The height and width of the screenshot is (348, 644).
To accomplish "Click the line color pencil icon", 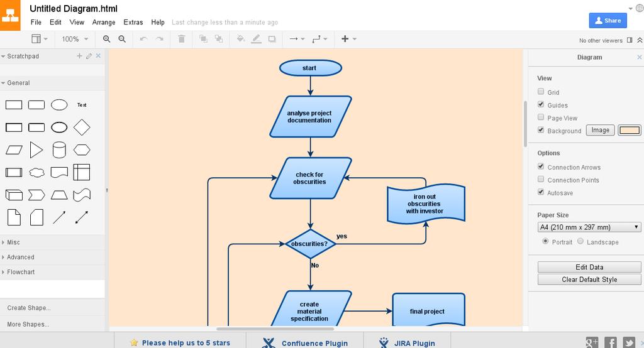I will click(257, 39).
